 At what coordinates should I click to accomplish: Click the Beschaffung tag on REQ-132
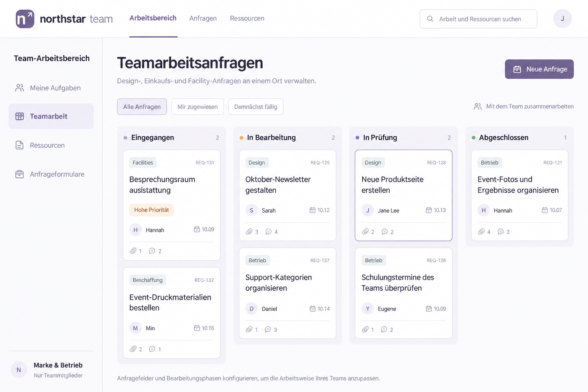click(x=148, y=280)
